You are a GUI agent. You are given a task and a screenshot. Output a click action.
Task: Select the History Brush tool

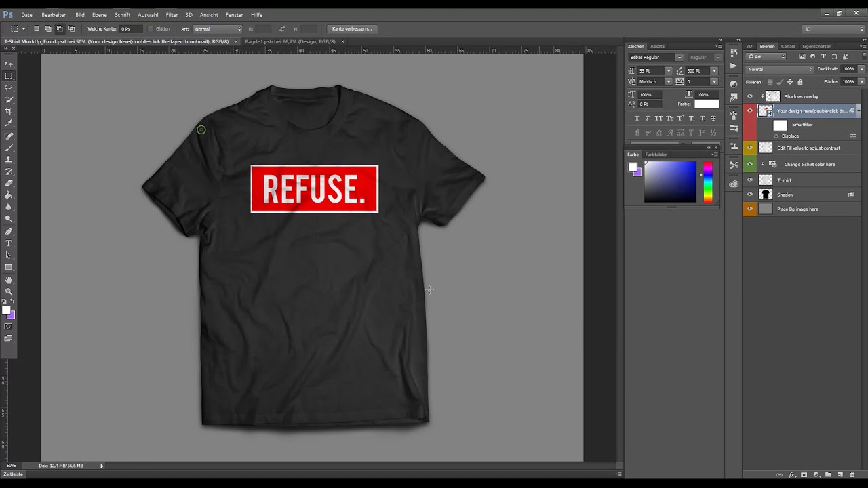point(9,171)
